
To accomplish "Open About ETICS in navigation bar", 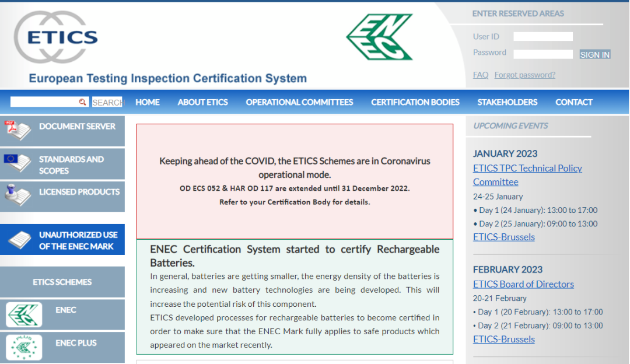I will tap(202, 102).
